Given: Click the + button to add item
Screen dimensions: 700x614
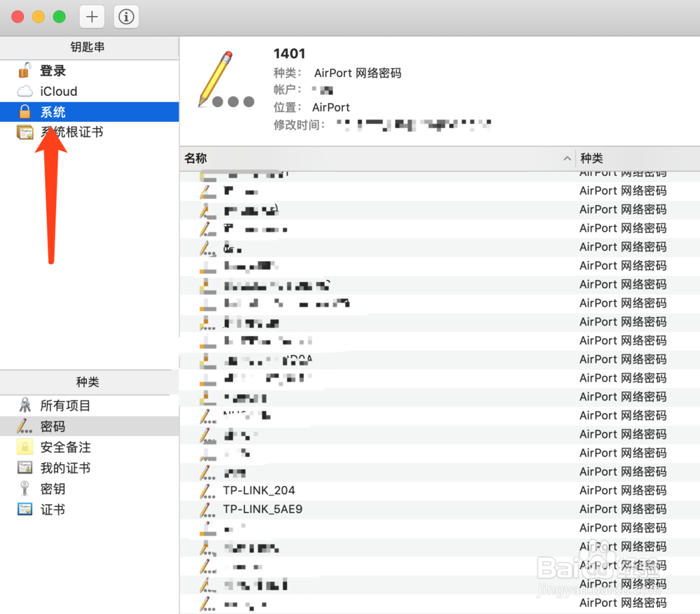Looking at the screenshot, I should 92,17.
